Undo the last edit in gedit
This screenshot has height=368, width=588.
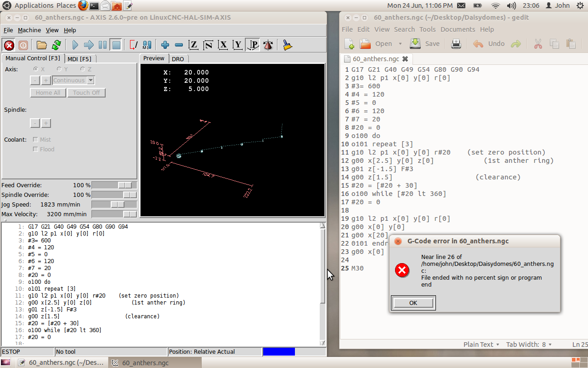pos(489,44)
